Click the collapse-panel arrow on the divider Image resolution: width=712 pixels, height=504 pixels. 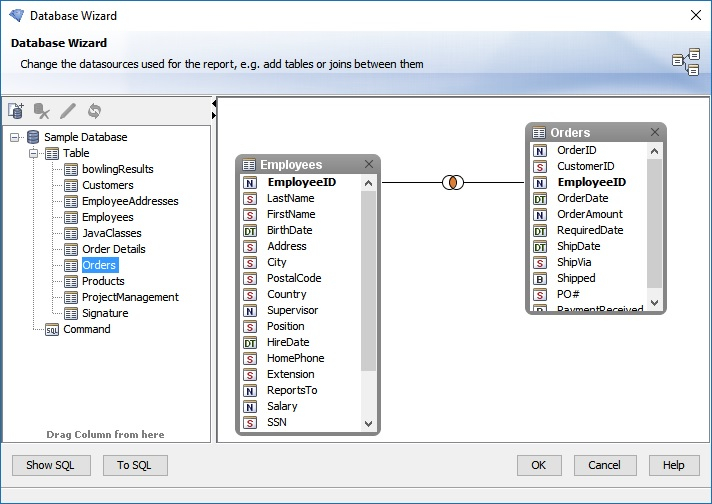(214, 104)
